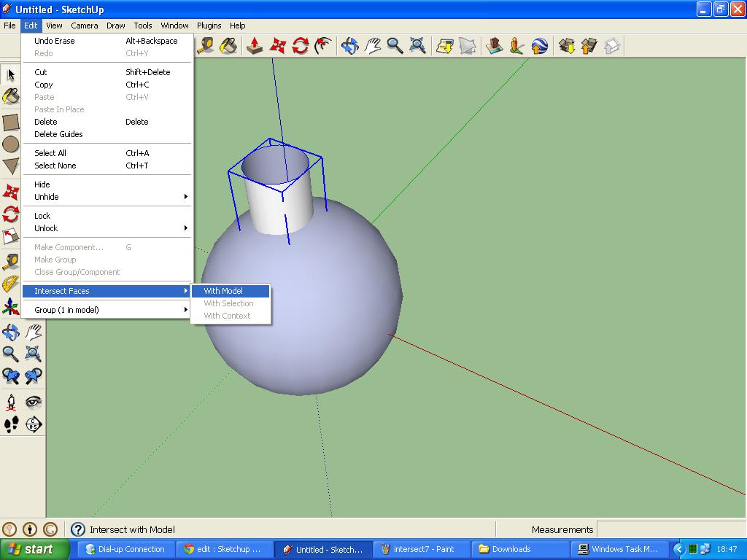This screenshot has width=747, height=560.
Task: Activate the Look Around eye tool
Action: [34, 402]
